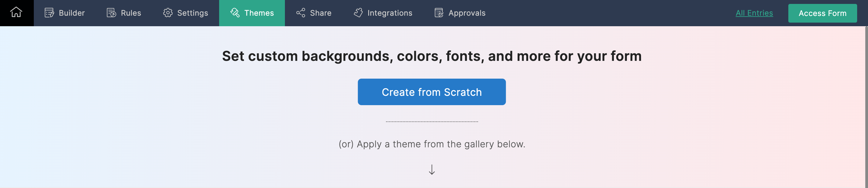Go to the Settings tab label
The width and height of the screenshot is (868, 188).
coord(192,13)
